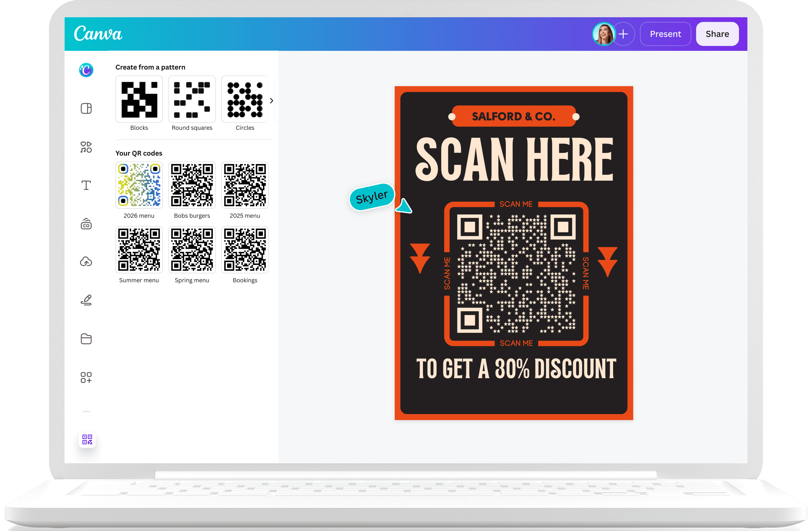Open the Projects folder icon
The height and width of the screenshot is (531, 812).
[x=86, y=339]
